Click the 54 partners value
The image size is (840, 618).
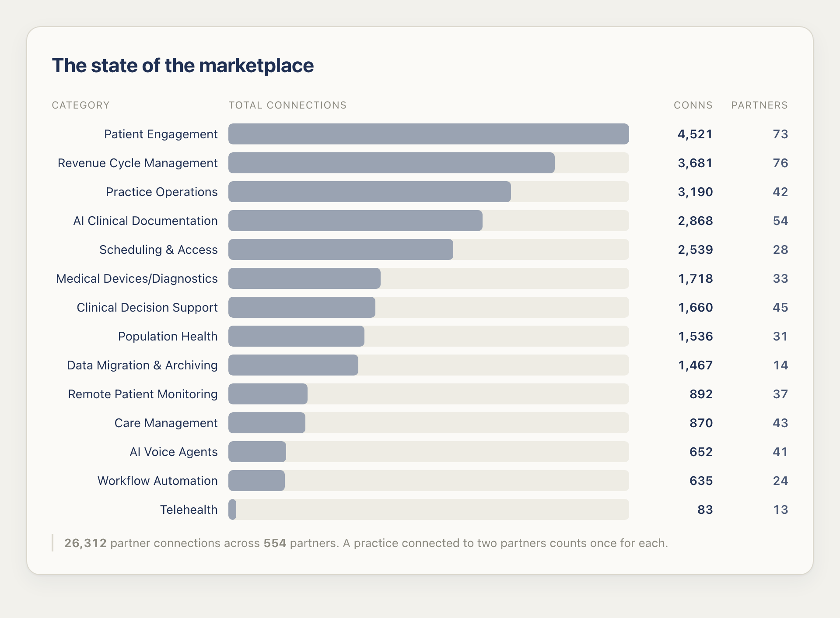coord(780,221)
